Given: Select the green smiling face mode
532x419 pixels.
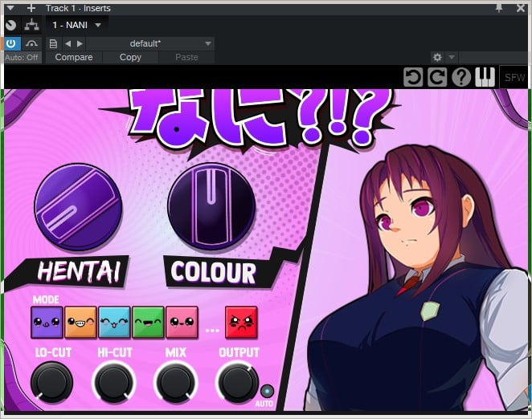Looking at the screenshot, I should point(148,322).
